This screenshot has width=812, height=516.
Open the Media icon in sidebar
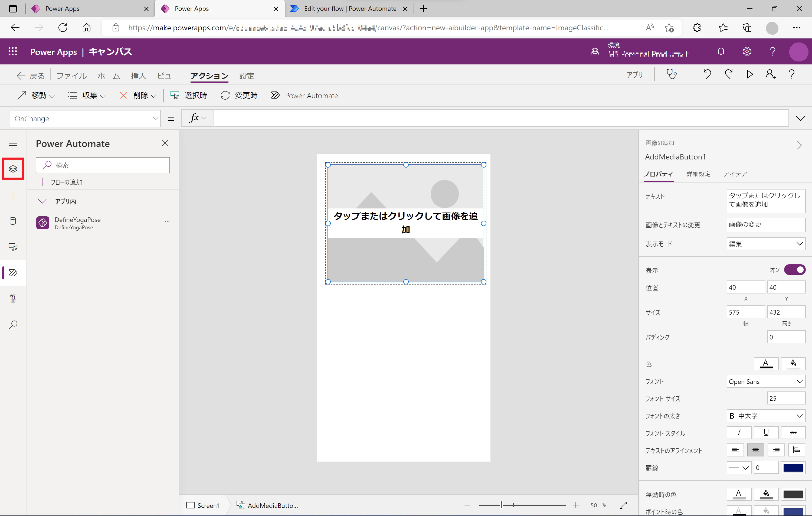(13, 247)
